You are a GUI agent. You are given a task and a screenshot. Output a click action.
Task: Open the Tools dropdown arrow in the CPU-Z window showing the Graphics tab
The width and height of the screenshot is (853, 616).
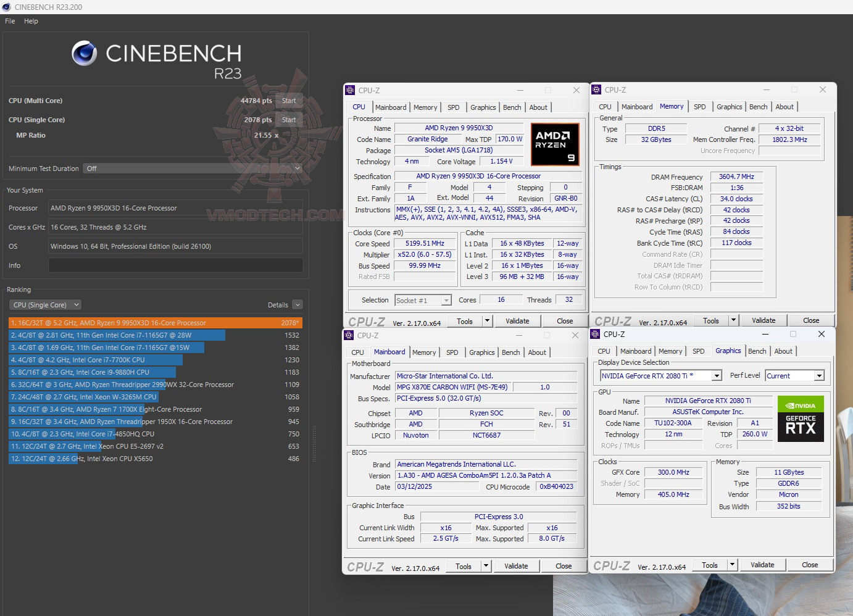coord(732,565)
